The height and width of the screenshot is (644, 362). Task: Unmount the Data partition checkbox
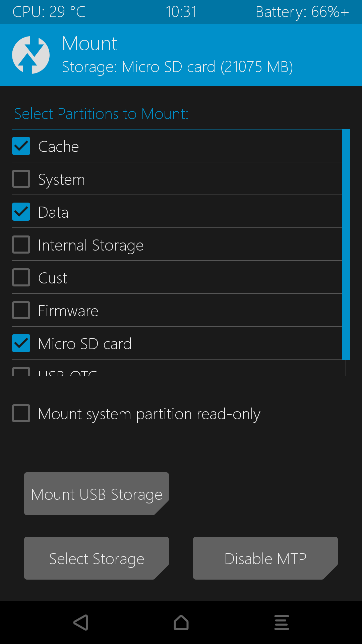21,212
